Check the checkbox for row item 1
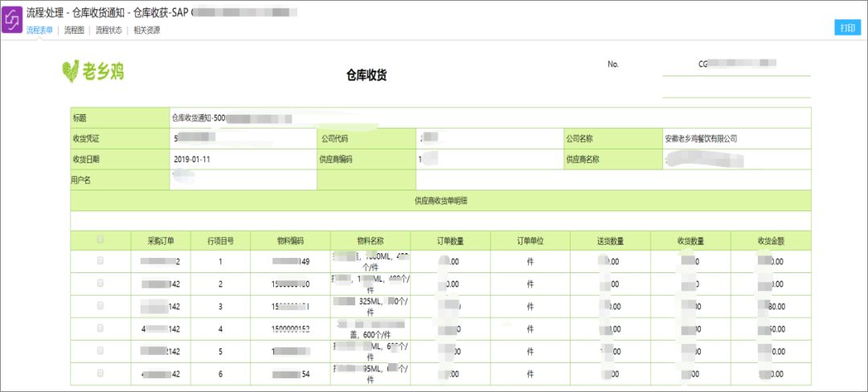The width and height of the screenshot is (868, 392). pos(100,260)
